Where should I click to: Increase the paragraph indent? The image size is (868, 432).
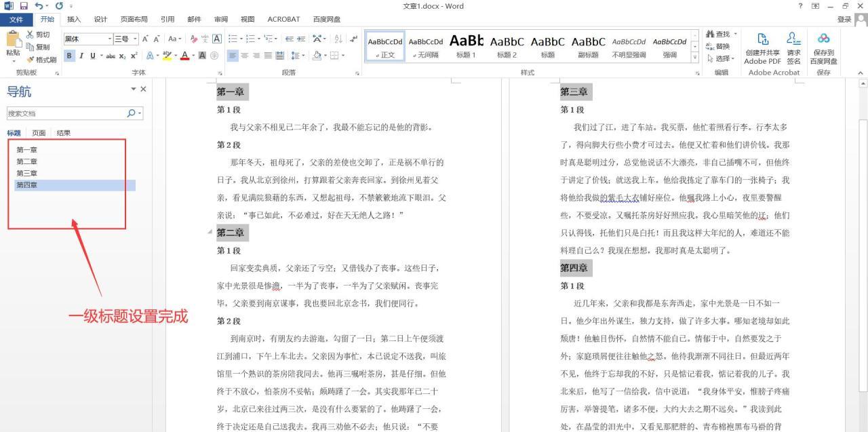(x=301, y=39)
